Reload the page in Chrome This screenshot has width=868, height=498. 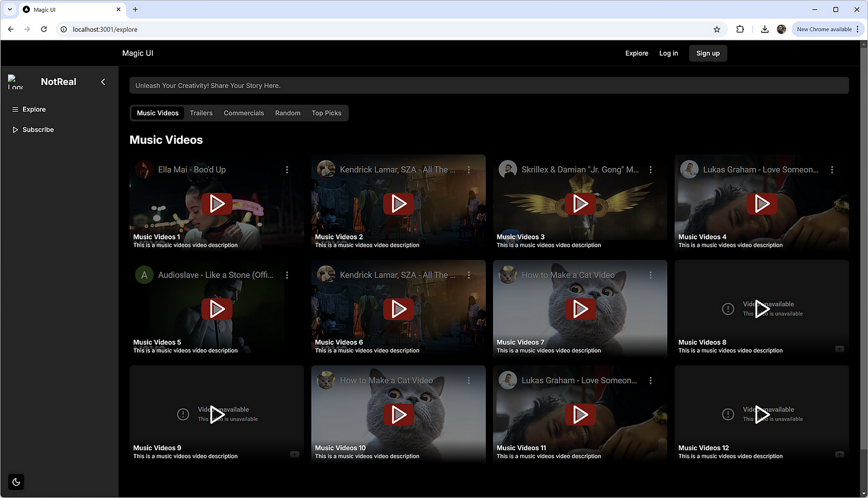(x=44, y=29)
